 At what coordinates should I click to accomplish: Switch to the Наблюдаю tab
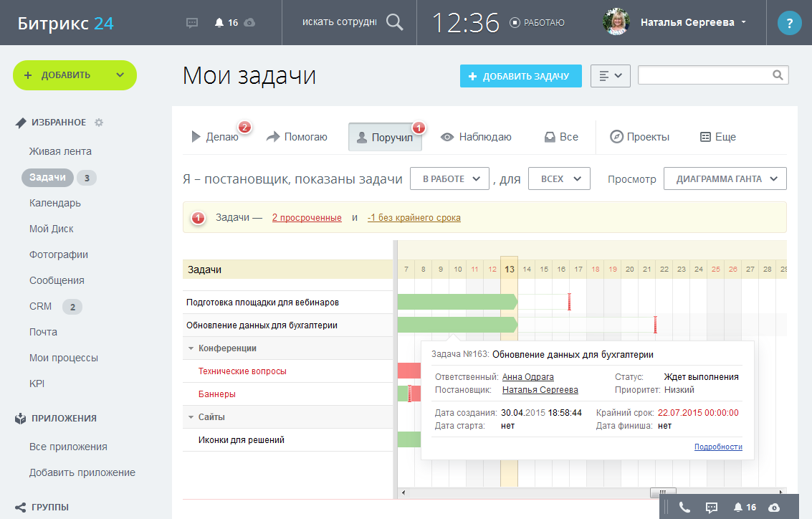coord(477,137)
